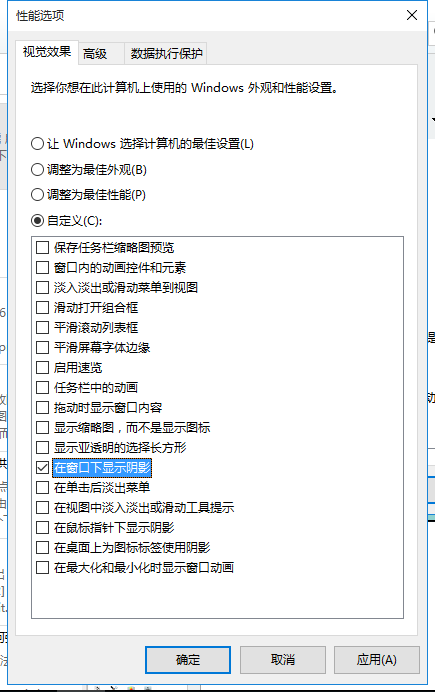Enable 平滑滚动列表框 option

42,327
